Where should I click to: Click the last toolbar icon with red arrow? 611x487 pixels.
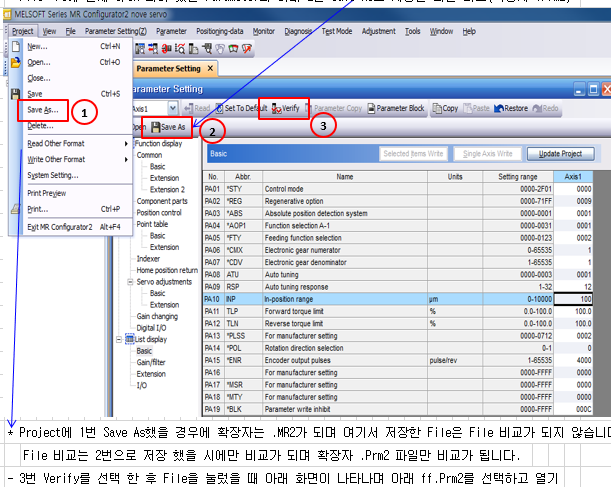pyautogui.click(x=246, y=49)
